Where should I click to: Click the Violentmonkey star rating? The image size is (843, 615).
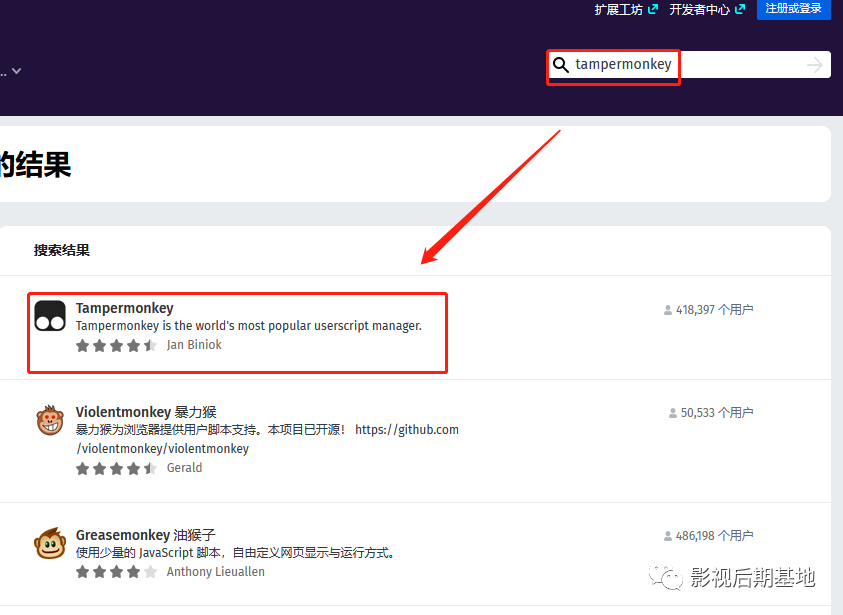point(116,468)
